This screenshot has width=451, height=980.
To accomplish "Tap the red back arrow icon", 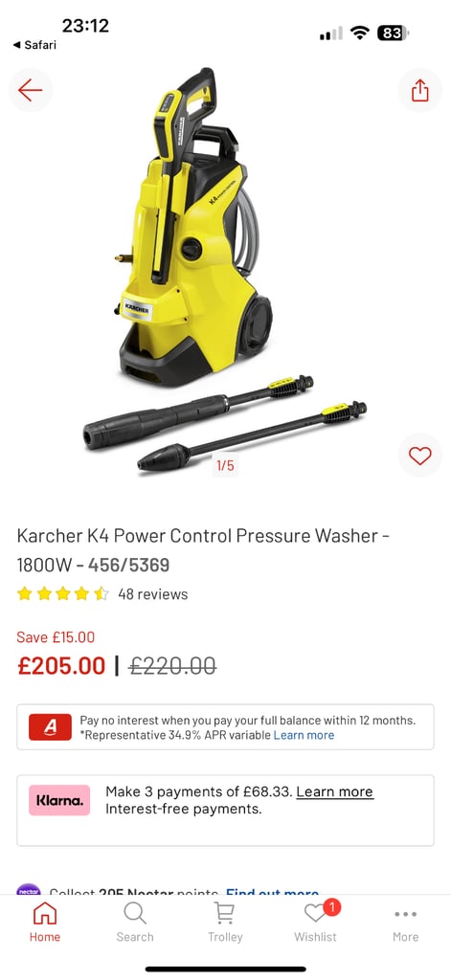I will pyautogui.click(x=30, y=91).
